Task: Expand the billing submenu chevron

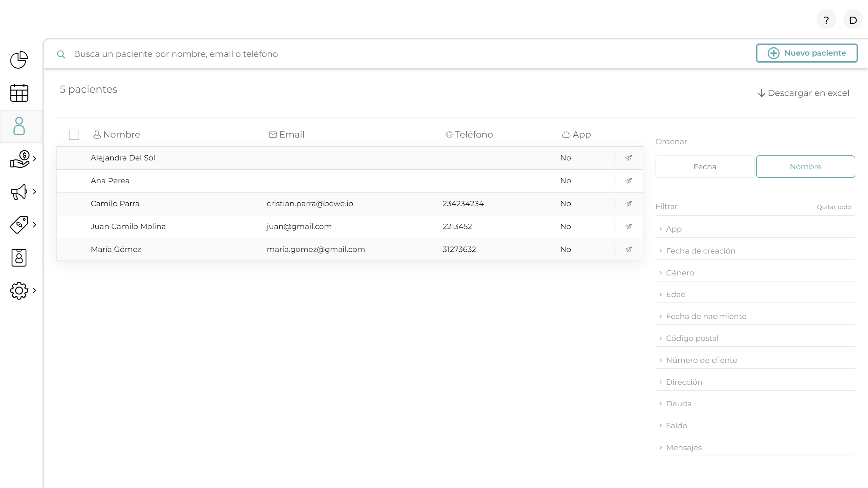Action: pos(34,159)
